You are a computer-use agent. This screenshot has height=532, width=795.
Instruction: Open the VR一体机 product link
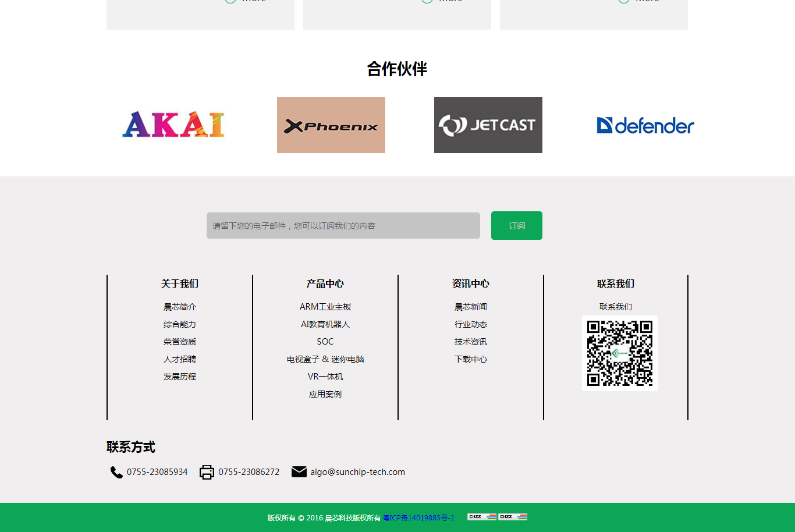click(325, 377)
